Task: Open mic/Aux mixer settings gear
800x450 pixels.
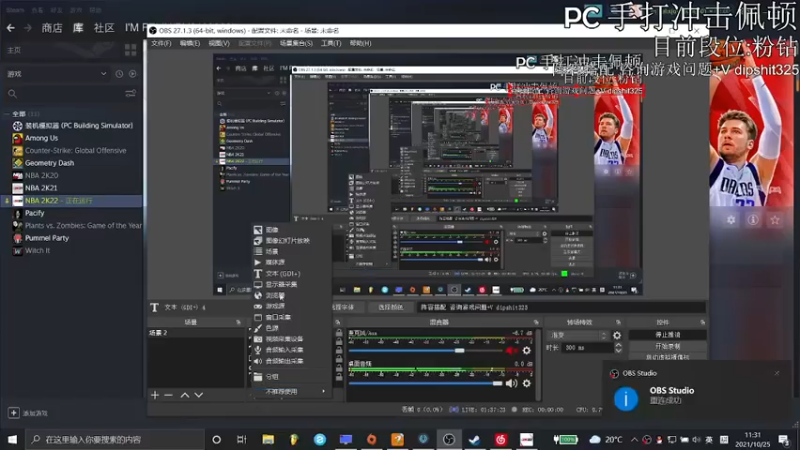Action: pos(527,351)
